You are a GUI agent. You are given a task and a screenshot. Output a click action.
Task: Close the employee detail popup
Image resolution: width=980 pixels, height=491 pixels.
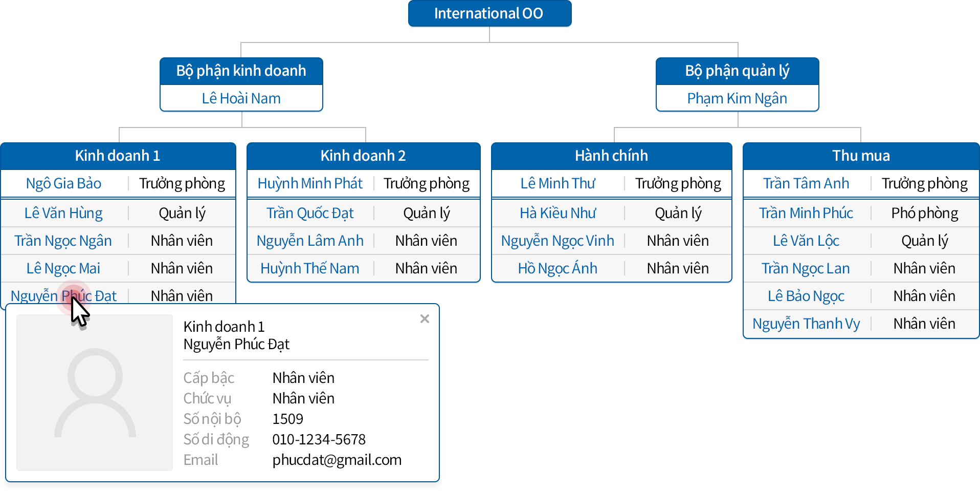(425, 319)
